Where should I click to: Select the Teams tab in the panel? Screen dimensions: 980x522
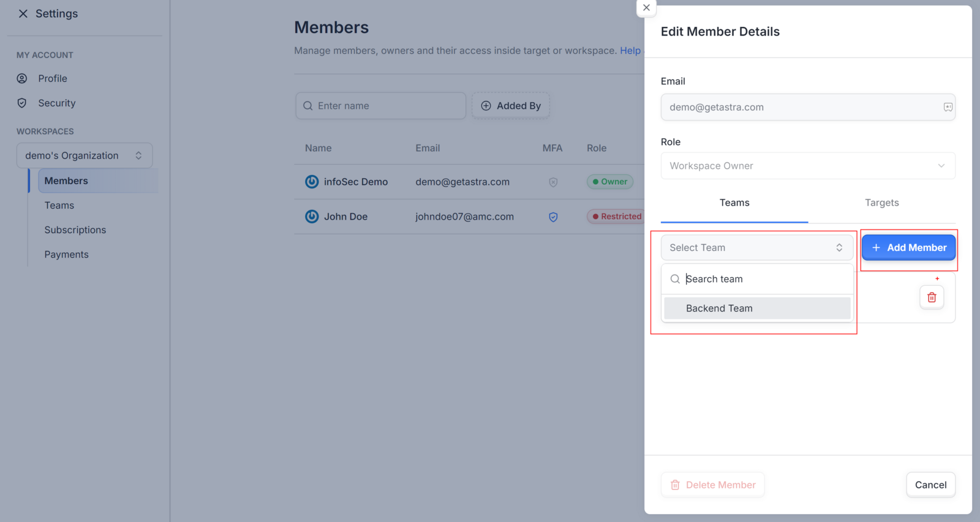734,203
